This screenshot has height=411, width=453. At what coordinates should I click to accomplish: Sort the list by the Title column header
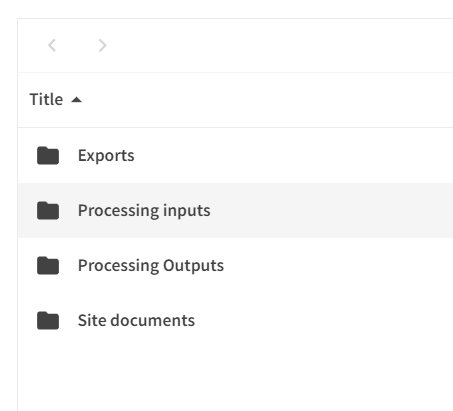point(46,99)
